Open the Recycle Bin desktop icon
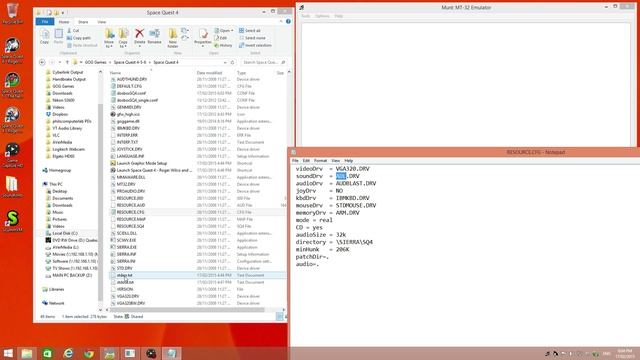Image resolution: width=640 pixels, height=360 pixels. pyautogui.click(x=12, y=13)
